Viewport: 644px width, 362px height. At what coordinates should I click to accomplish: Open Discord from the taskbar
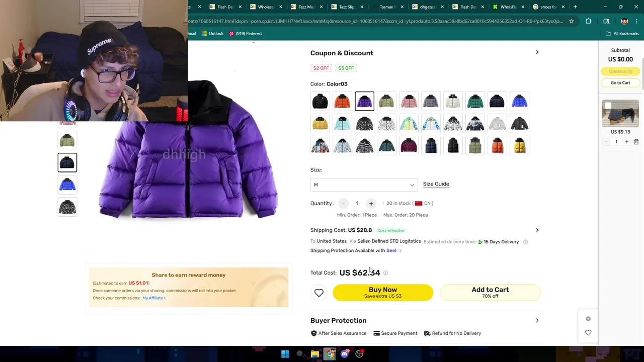coord(345,354)
